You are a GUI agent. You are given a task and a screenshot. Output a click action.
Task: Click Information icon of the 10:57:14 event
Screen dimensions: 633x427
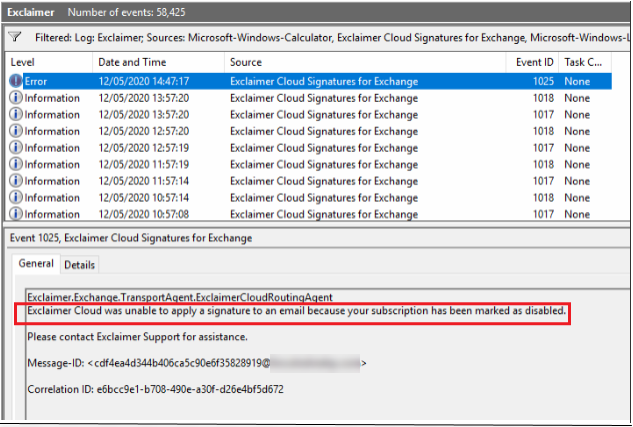pyautogui.click(x=15, y=198)
